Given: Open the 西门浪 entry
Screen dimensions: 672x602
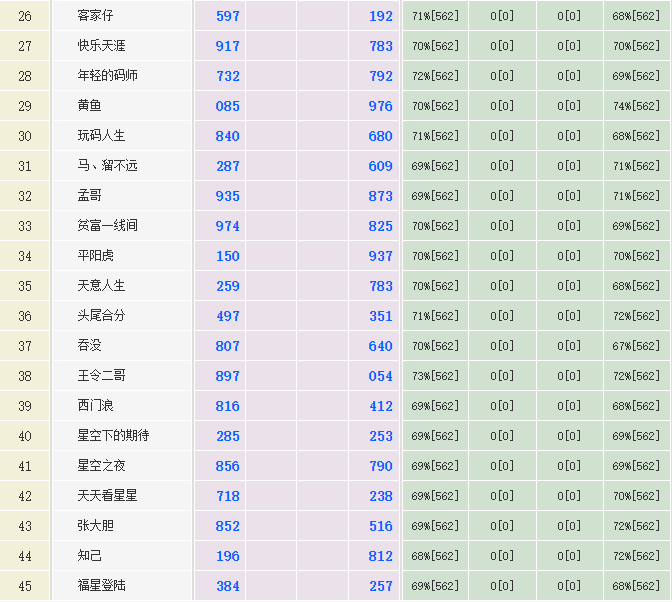Looking at the screenshot, I should [96, 406].
